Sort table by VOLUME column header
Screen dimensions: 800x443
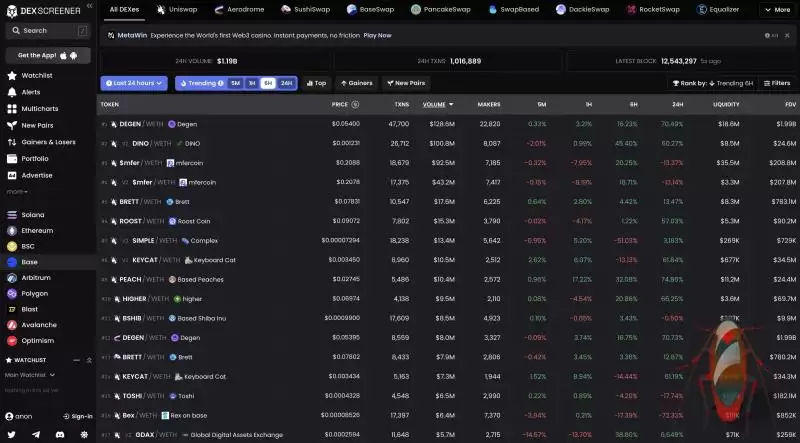pos(436,104)
